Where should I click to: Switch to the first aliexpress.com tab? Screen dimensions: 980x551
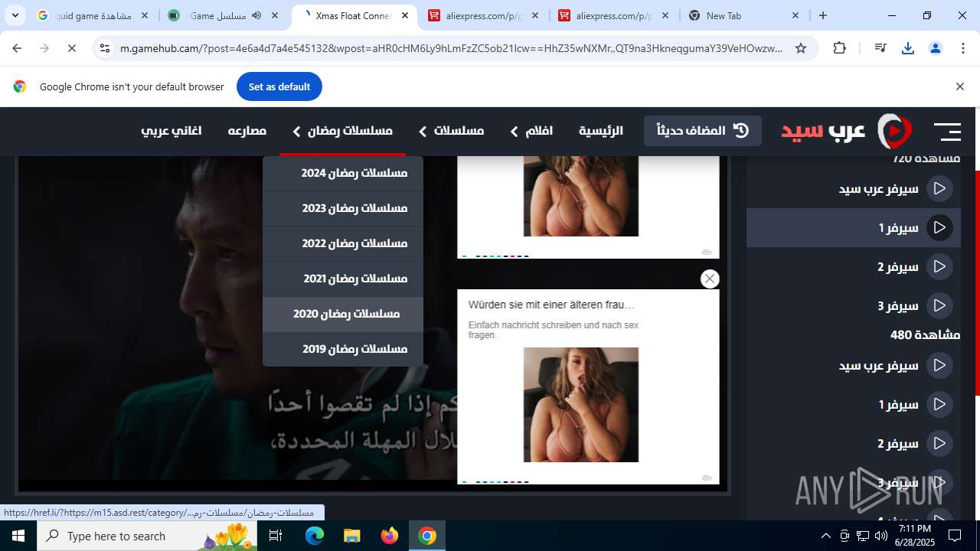point(484,15)
